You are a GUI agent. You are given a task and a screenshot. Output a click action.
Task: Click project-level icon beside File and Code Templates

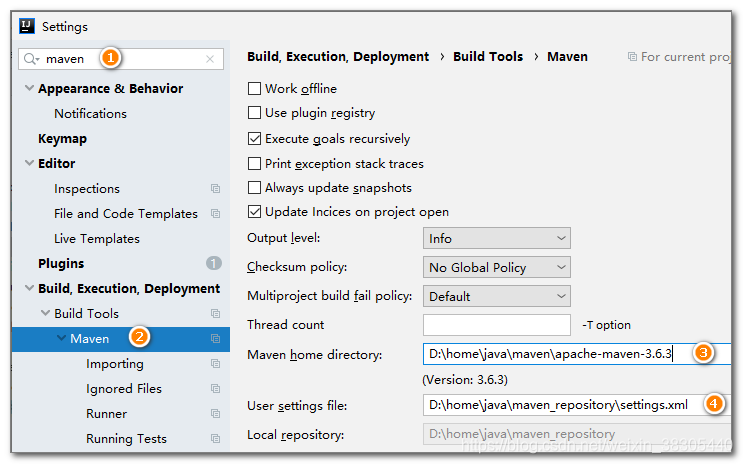click(216, 214)
